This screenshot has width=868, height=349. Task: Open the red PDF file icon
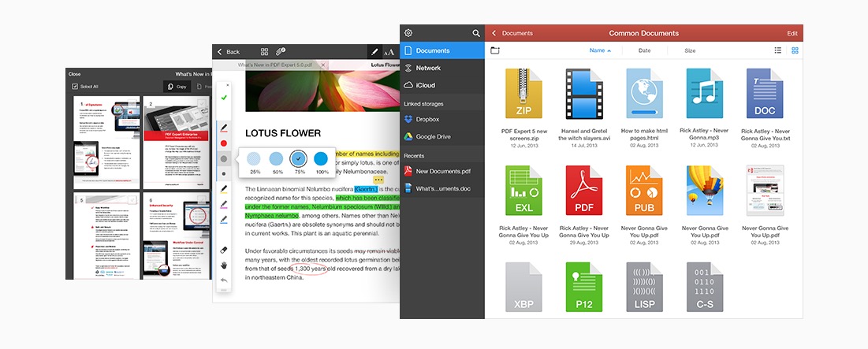583,191
